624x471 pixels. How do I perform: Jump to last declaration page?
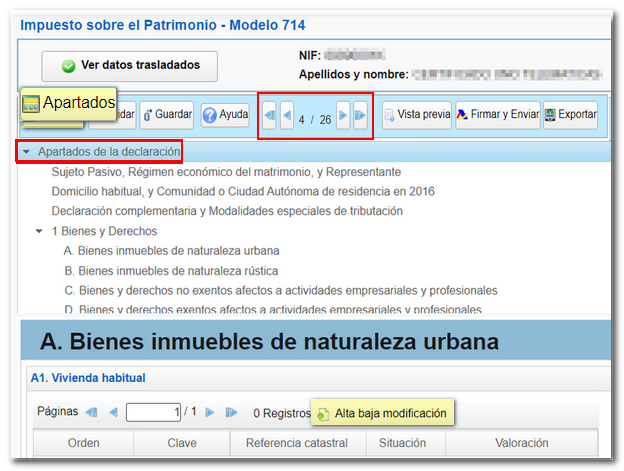(360, 118)
